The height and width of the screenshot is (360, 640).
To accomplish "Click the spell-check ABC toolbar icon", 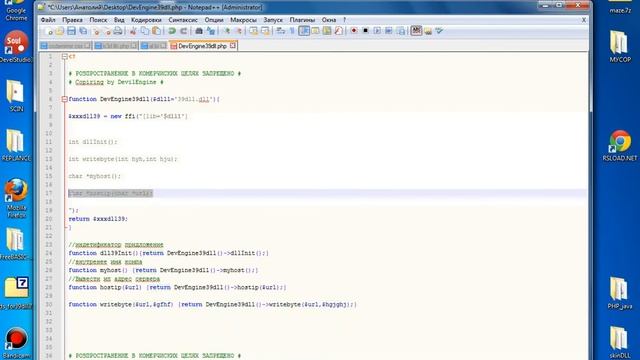I will 416,31.
